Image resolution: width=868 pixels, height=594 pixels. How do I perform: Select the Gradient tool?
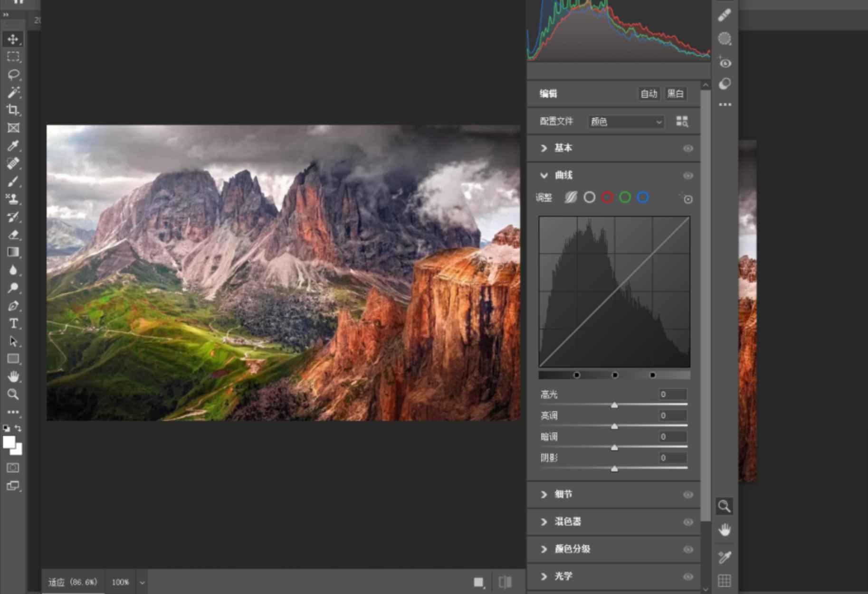pos(13,252)
